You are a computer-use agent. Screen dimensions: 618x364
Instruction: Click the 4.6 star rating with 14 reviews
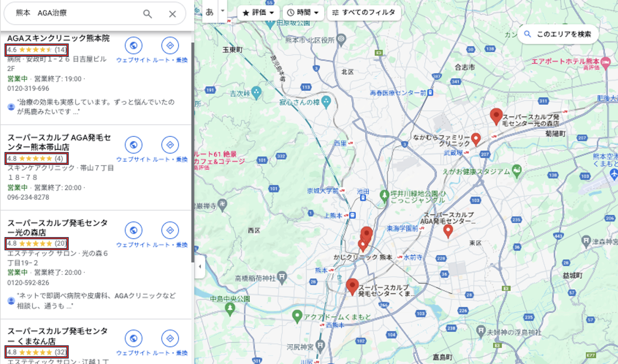36,50
